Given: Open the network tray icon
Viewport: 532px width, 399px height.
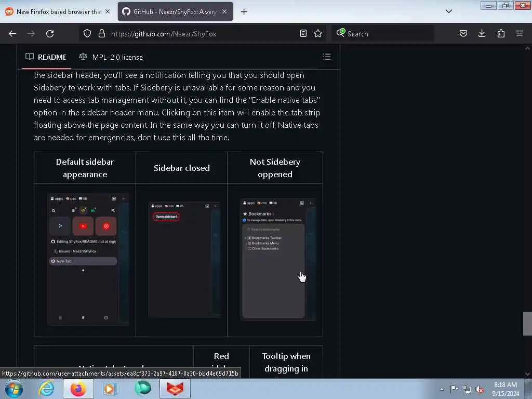Looking at the screenshot, I should tap(467, 389).
